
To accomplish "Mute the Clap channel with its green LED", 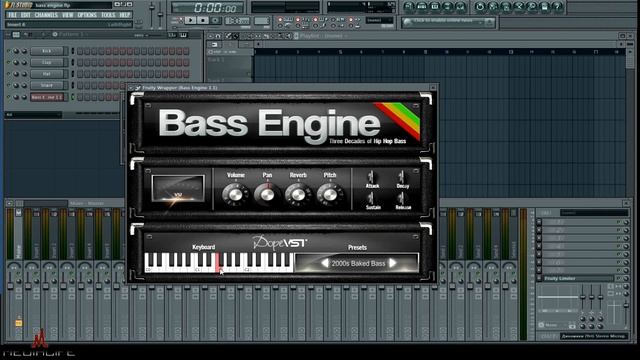I will coord(8,62).
